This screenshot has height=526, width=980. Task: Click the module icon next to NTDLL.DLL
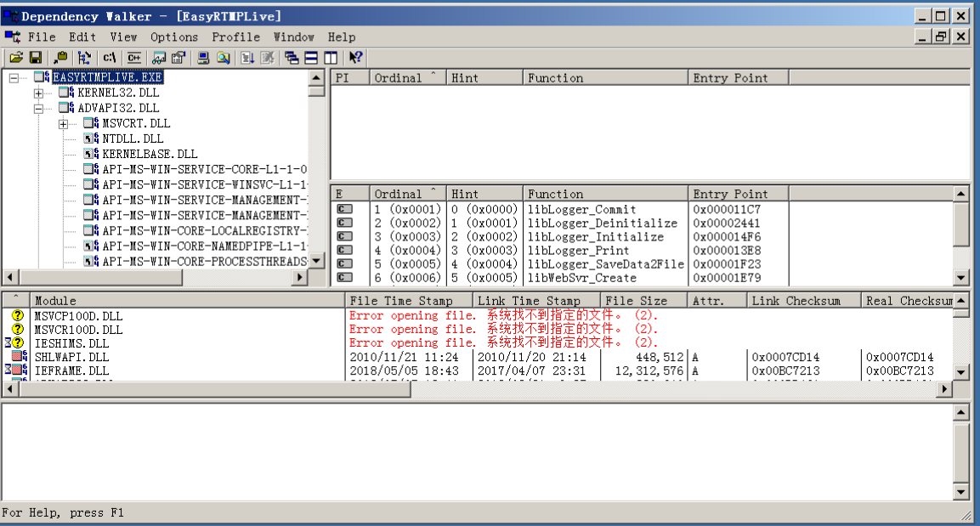[91, 139]
